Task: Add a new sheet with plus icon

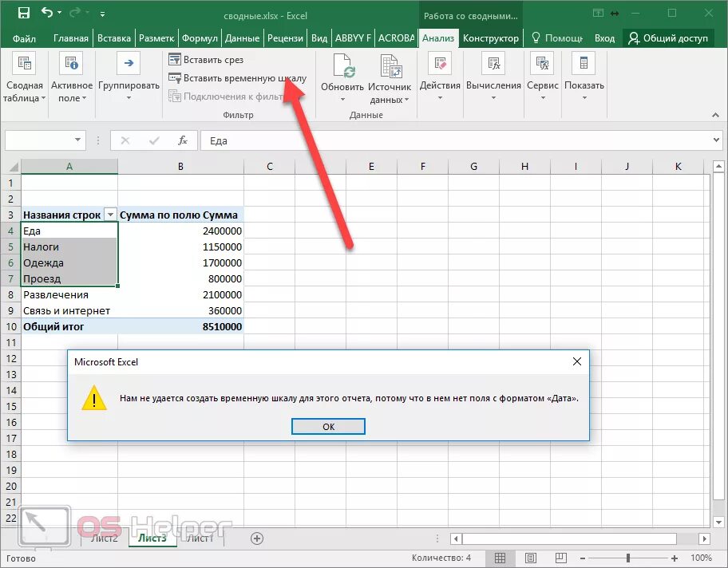Action: [257, 538]
